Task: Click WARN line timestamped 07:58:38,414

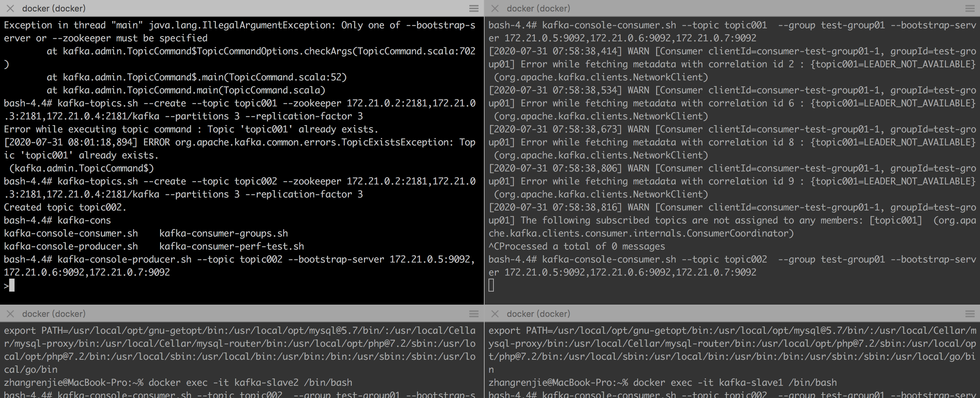Action: [732, 51]
